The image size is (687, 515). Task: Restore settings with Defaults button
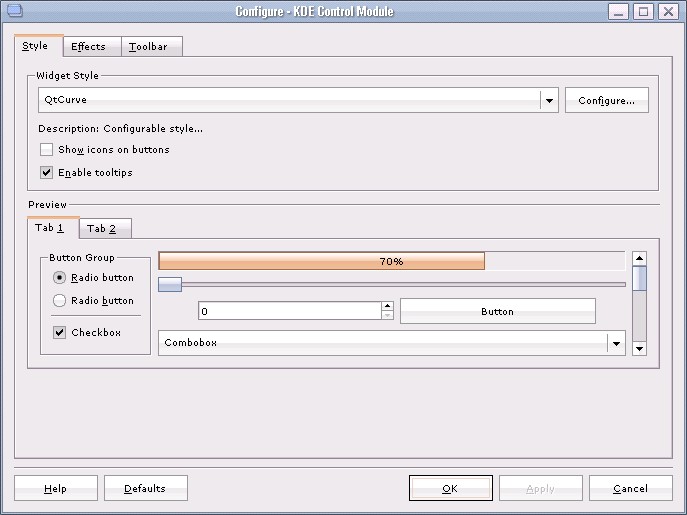[145, 488]
